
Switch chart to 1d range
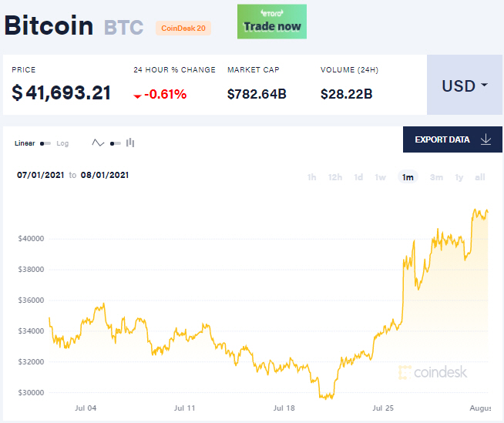358,177
